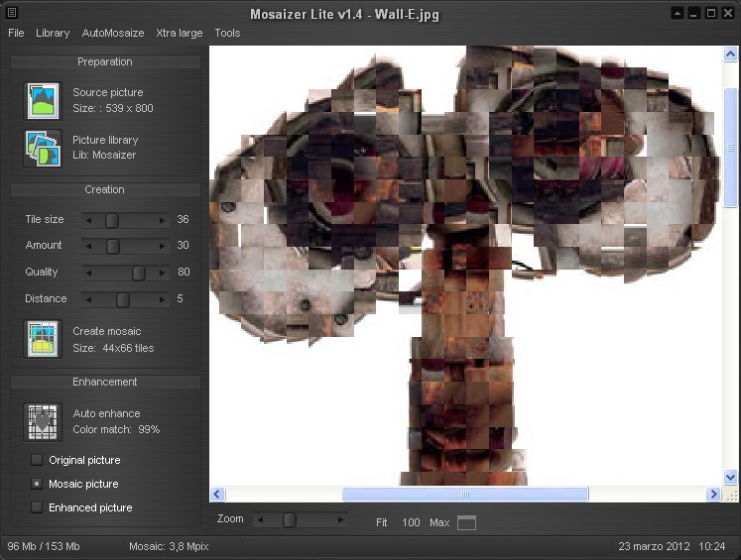Open the Xtra large menu
The height and width of the screenshot is (560, 741).
coord(180,33)
